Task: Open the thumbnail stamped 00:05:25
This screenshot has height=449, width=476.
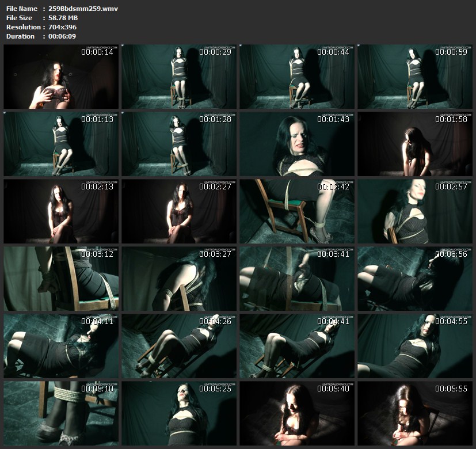Action: (179, 413)
